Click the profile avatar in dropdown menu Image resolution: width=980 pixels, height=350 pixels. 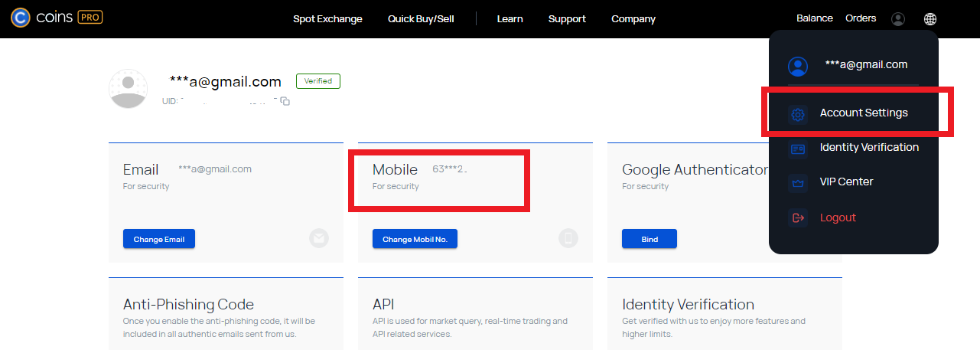pos(798,67)
